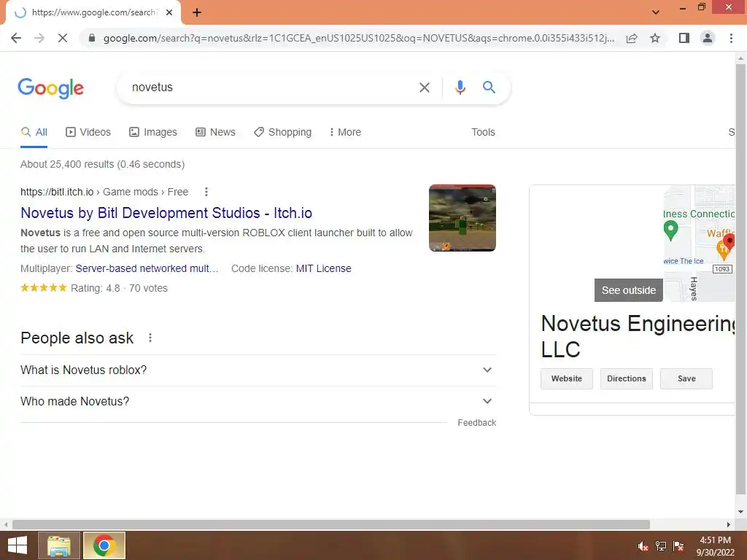This screenshot has height=560, width=747.
Task: Start voice search with microphone
Action: click(460, 87)
